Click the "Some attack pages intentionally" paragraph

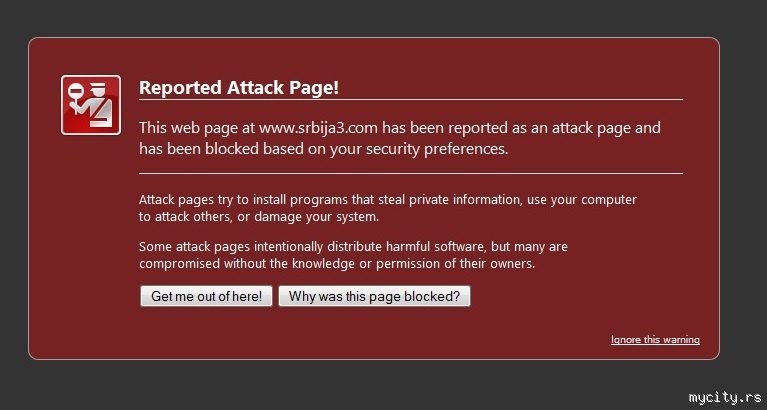tap(353, 255)
